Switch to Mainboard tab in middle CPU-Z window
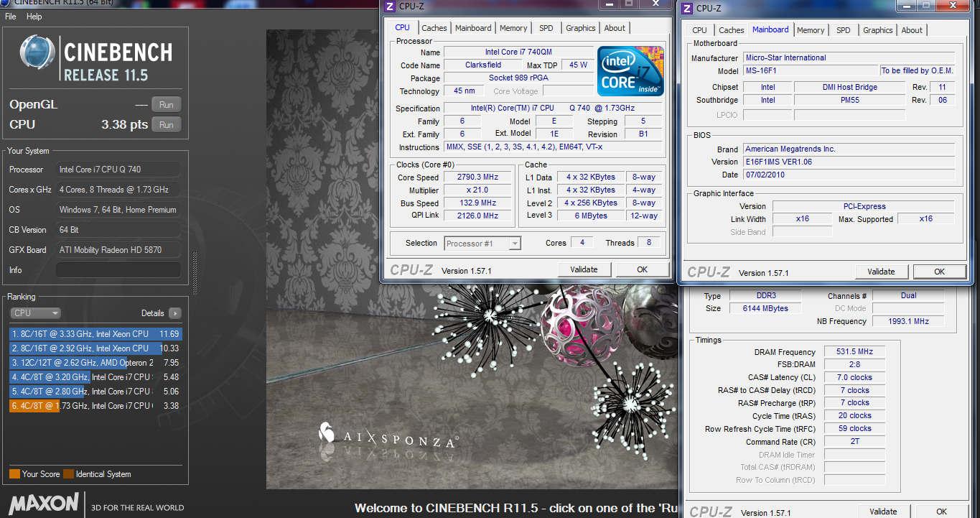The image size is (980, 518). 473,28
